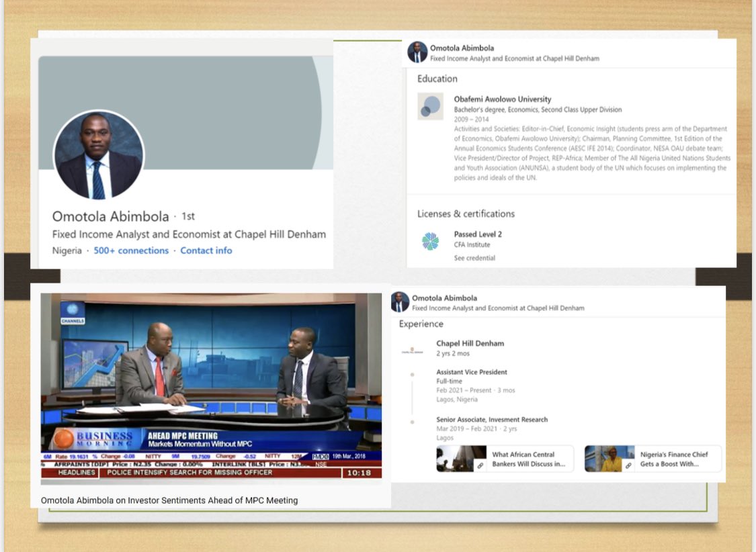Click the Licenses & certifications heading
The image size is (756, 552).
point(466,214)
